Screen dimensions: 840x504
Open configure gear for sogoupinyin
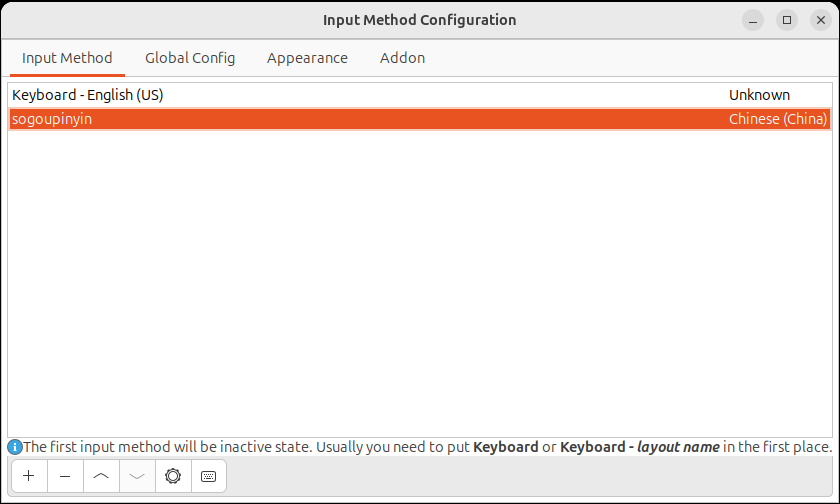click(x=173, y=476)
